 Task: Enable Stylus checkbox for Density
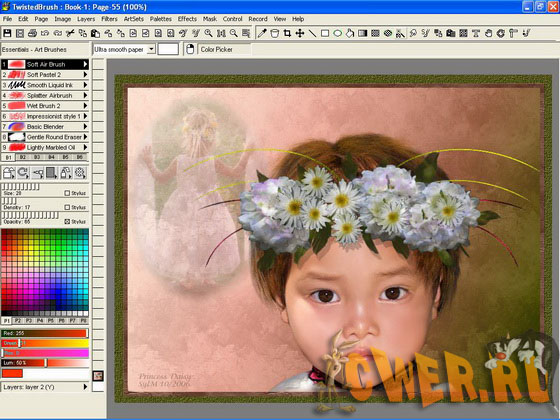(67, 207)
